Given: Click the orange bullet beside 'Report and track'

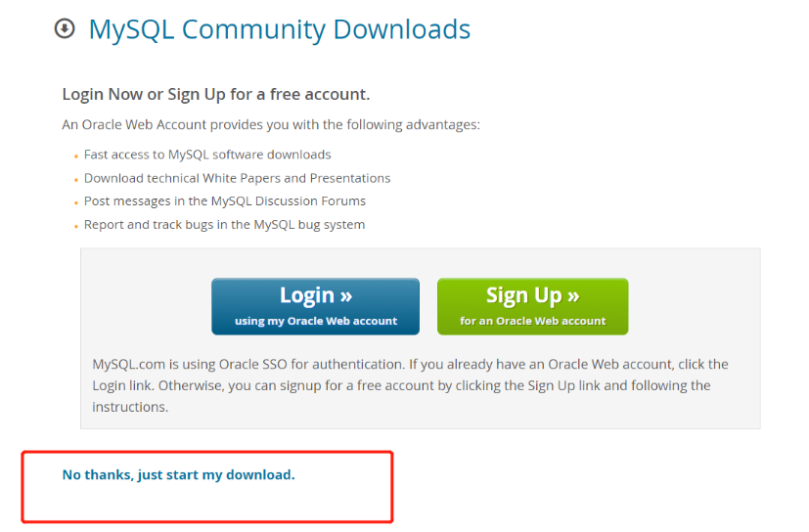Looking at the screenshot, I should (x=76, y=227).
